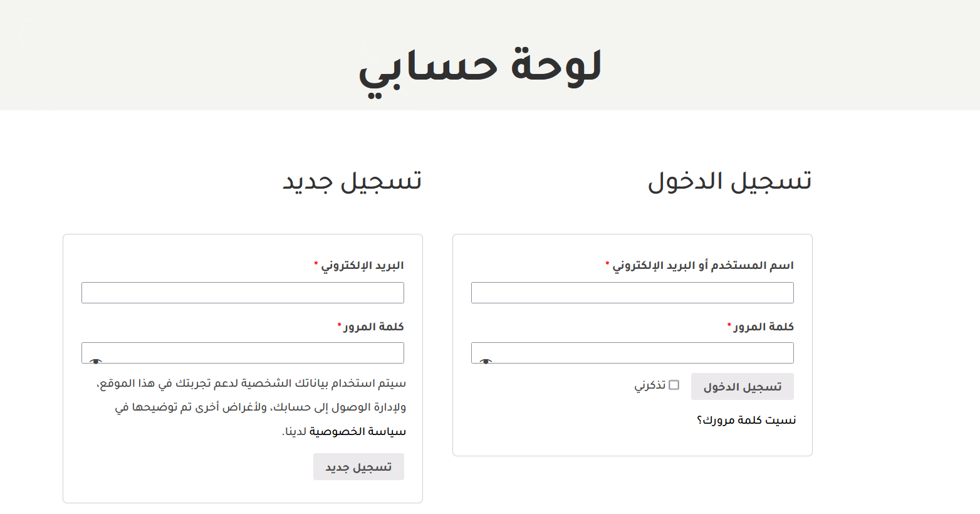
Task: Click the تسجيل الدخول login button
Action: [743, 387]
